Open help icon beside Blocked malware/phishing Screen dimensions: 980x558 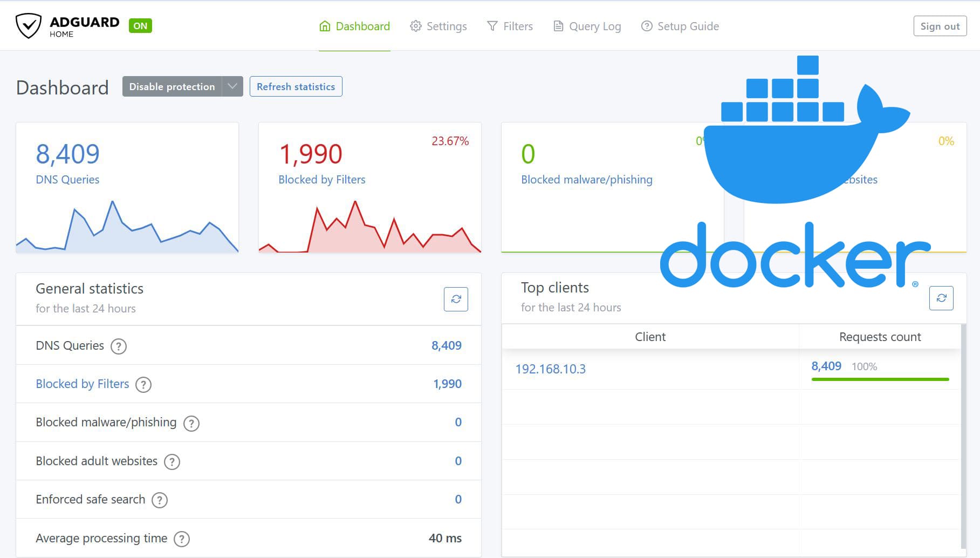click(191, 424)
